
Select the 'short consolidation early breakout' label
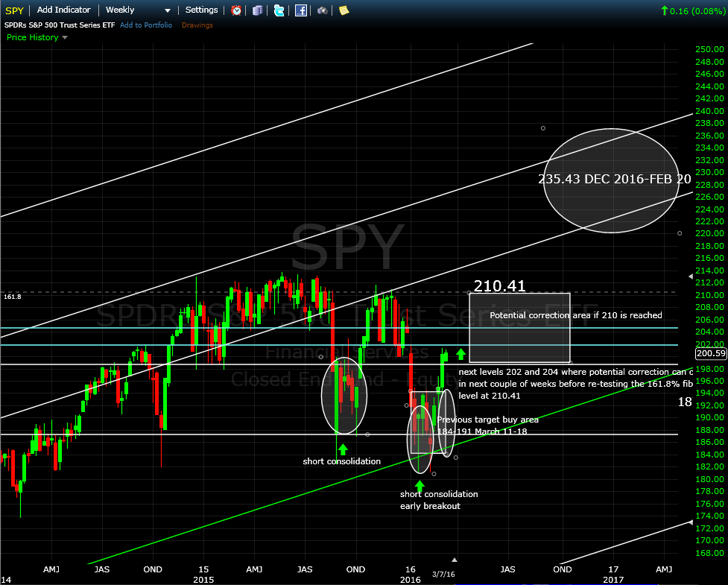439,500
